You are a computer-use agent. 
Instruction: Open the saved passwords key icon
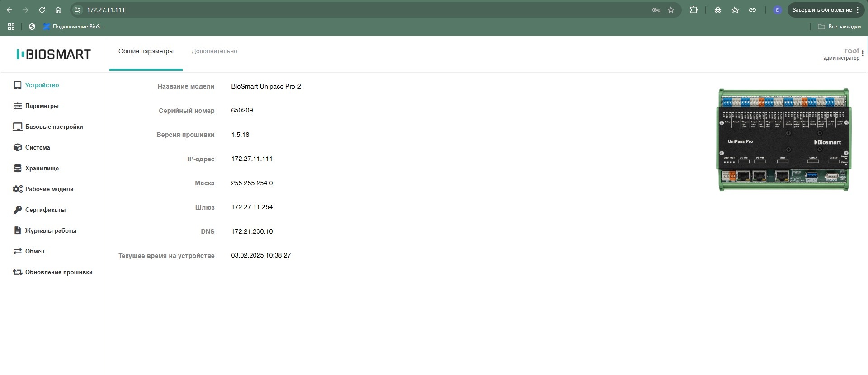click(x=656, y=10)
